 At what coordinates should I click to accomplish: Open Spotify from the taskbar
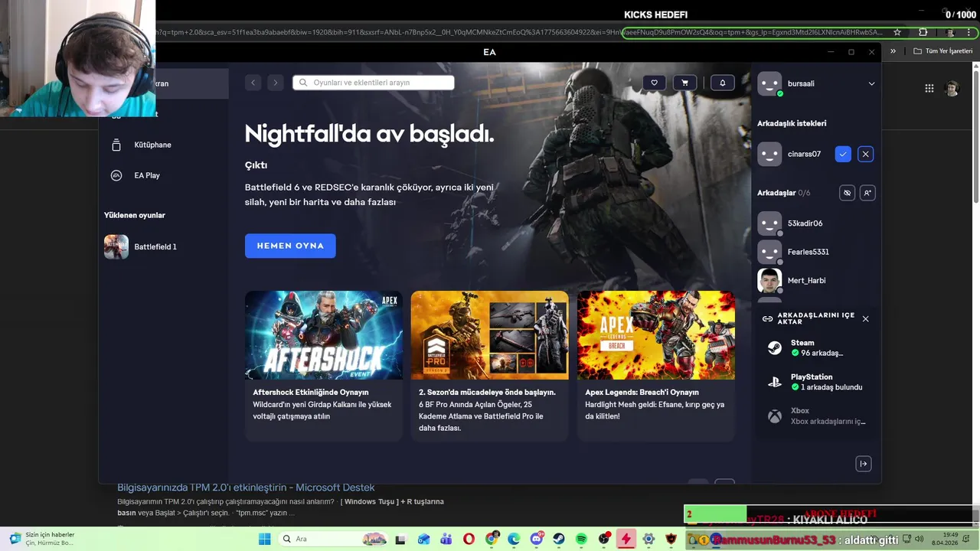[581, 539]
